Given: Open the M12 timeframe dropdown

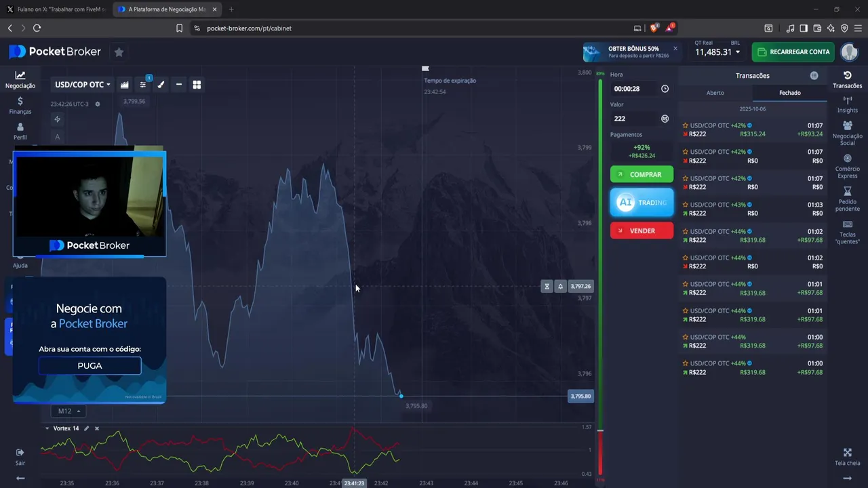Looking at the screenshot, I should pos(69,411).
